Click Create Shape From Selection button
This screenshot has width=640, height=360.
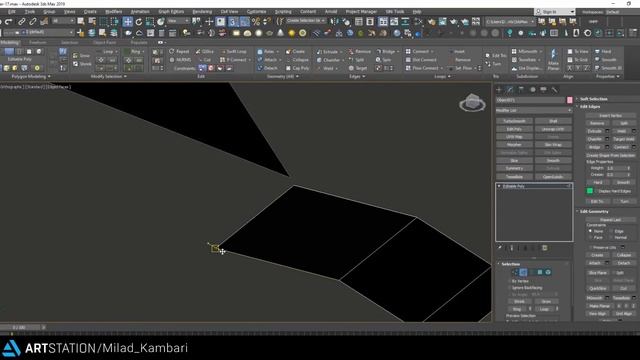(x=610, y=156)
